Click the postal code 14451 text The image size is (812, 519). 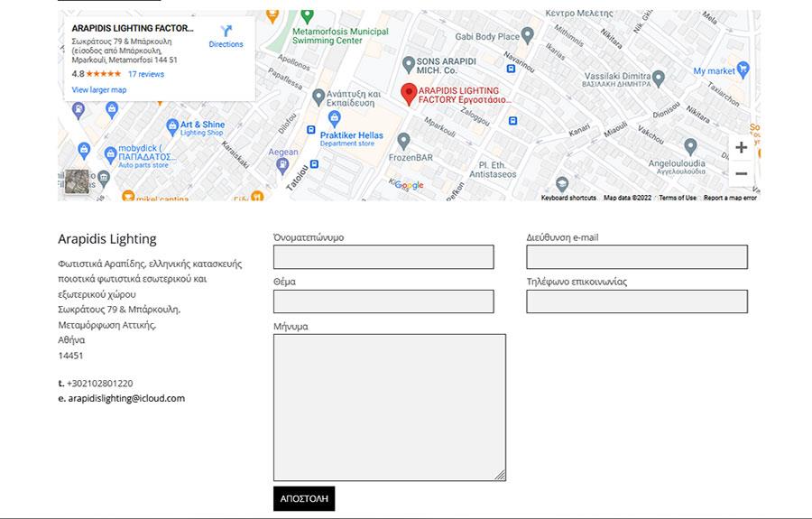(x=70, y=356)
